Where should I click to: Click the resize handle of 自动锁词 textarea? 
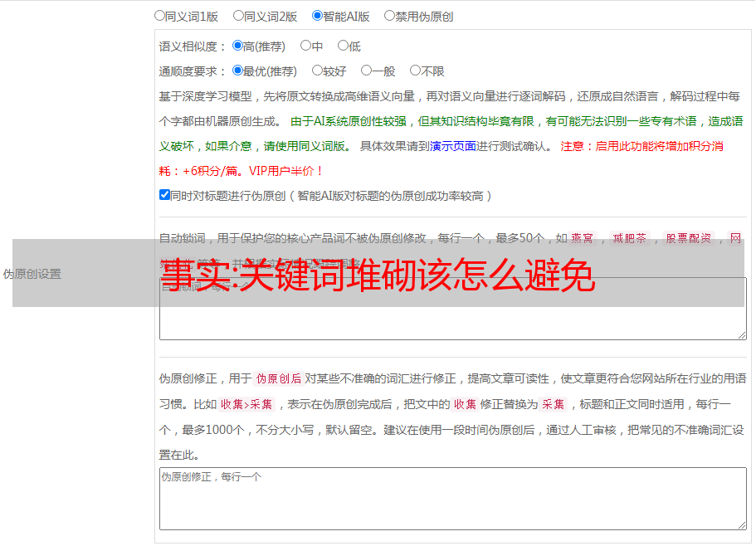(742, 335)
